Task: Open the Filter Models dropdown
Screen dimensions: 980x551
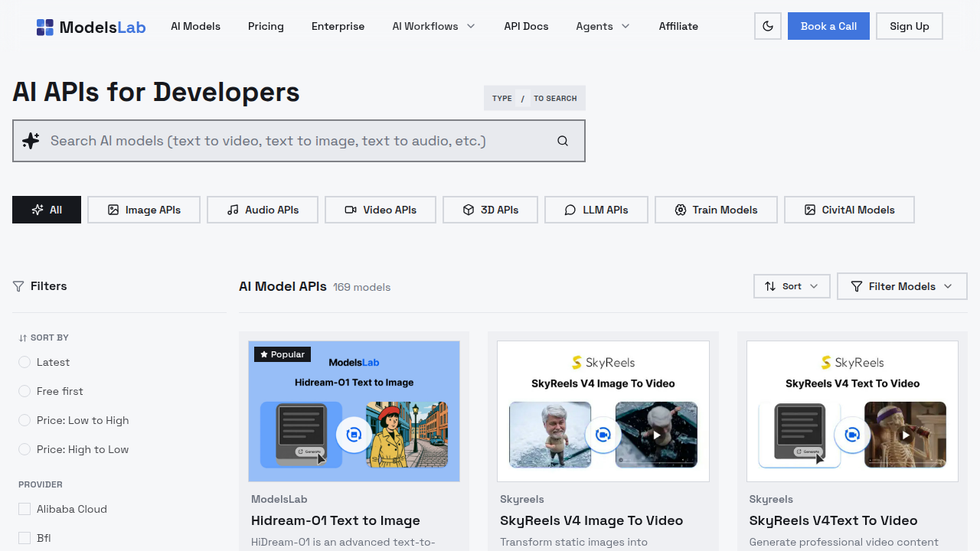Action: [x=902, y=286]
